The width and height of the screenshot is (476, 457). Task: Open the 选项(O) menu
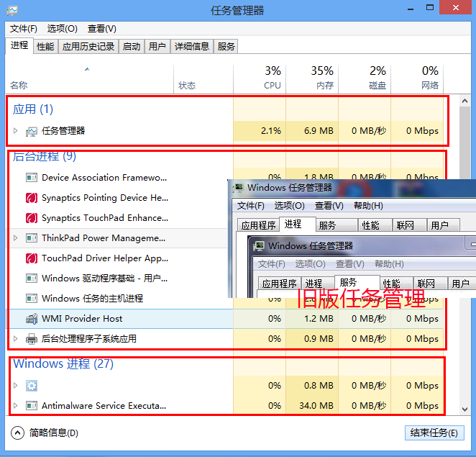tap(63, 29)
